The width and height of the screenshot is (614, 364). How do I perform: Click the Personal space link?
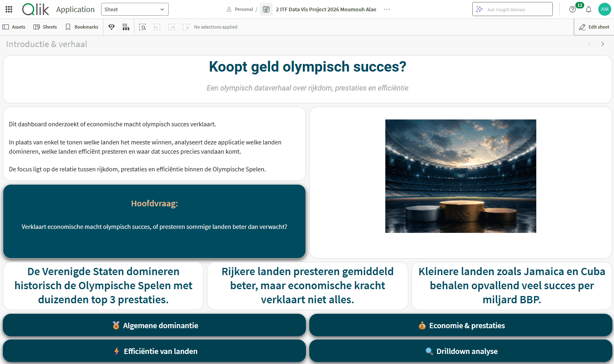pos(240,9)
